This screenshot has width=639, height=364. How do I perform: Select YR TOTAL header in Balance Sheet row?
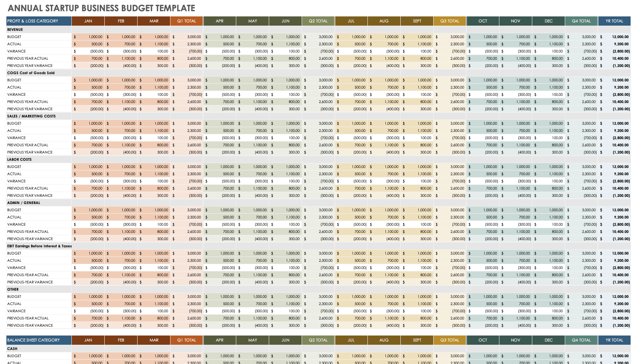click(x=615, y=340)
